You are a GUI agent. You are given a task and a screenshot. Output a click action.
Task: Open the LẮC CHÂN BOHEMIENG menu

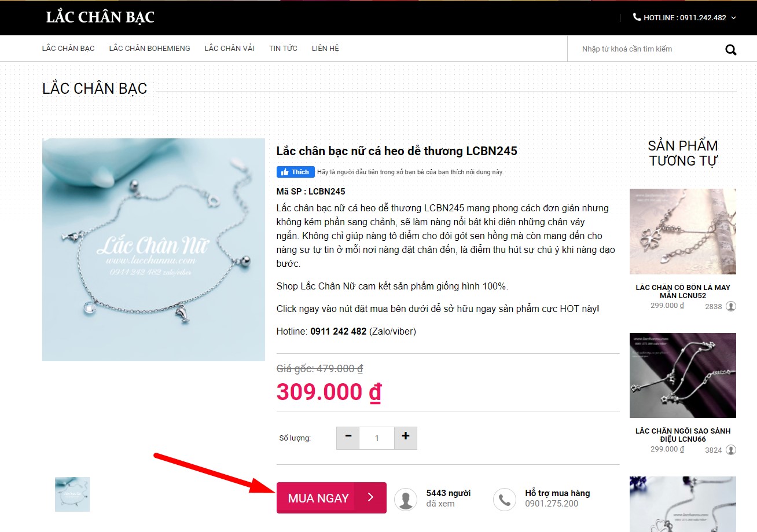(x=149, y=49)
